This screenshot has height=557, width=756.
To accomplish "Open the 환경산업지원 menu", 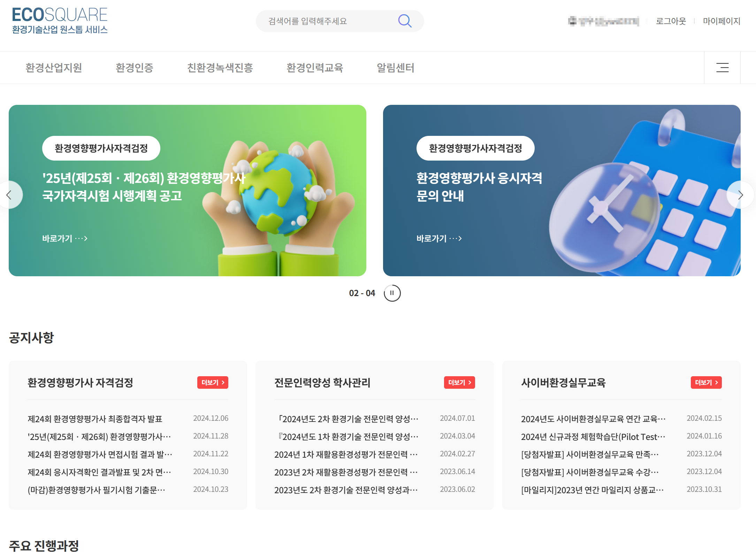I will [54, 68].
